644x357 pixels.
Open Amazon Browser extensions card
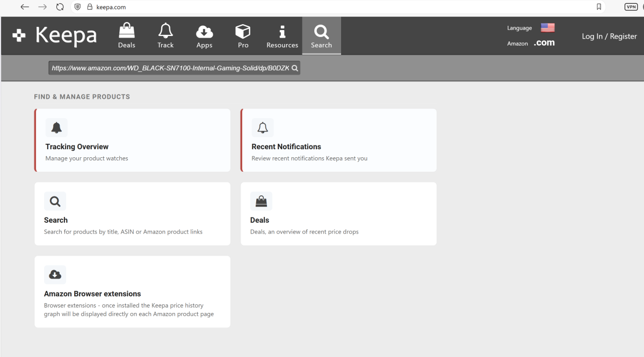pyautogui.click(x=133, y=292)
